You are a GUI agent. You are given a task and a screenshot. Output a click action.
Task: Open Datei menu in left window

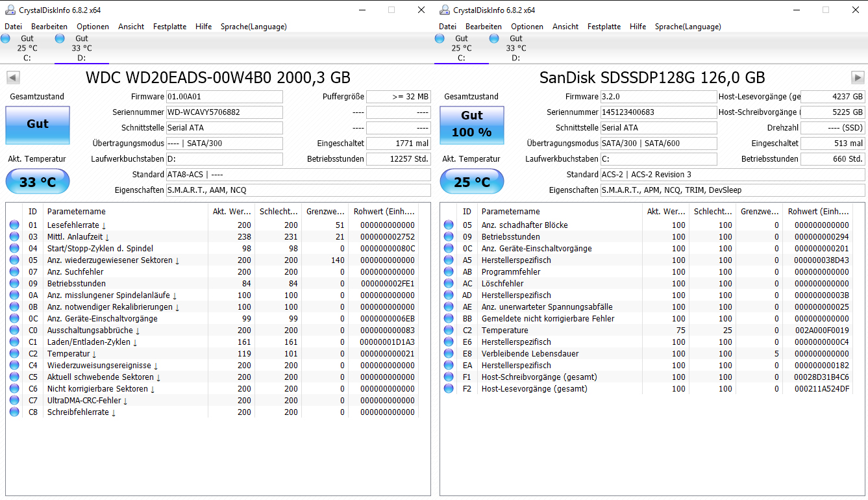13,27
